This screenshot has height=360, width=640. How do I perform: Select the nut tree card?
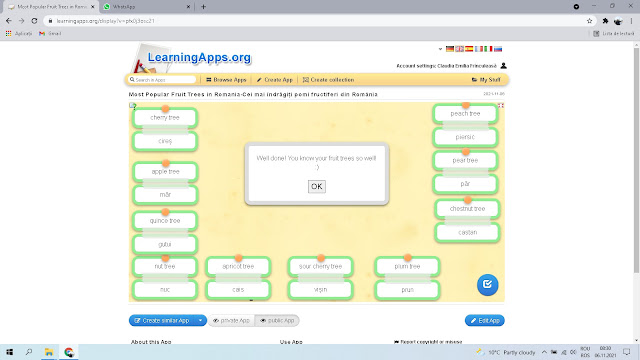click(165, 266)
